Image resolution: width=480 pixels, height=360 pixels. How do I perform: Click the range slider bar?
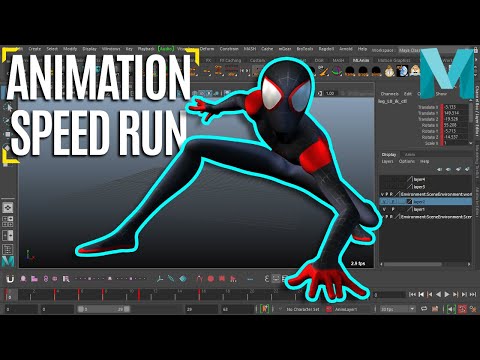pos(104,309)
